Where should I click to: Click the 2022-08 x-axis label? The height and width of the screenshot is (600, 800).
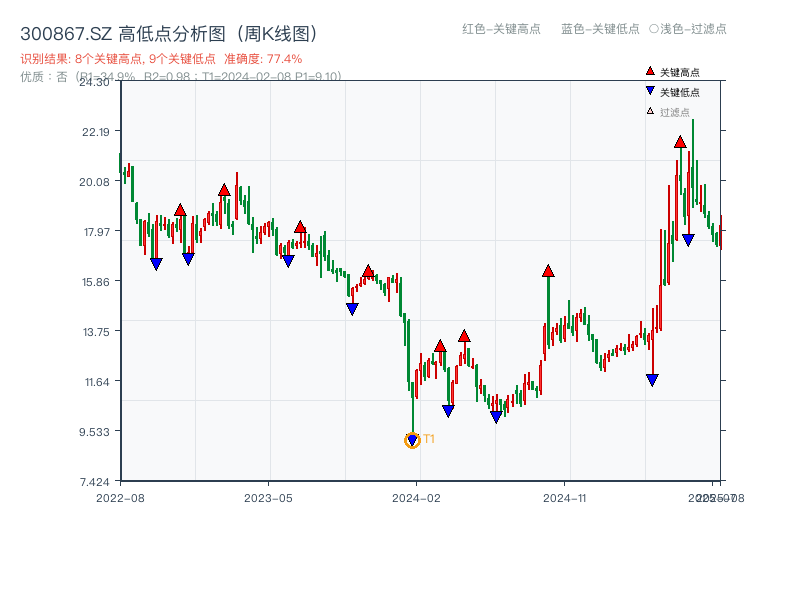(120, 497)
